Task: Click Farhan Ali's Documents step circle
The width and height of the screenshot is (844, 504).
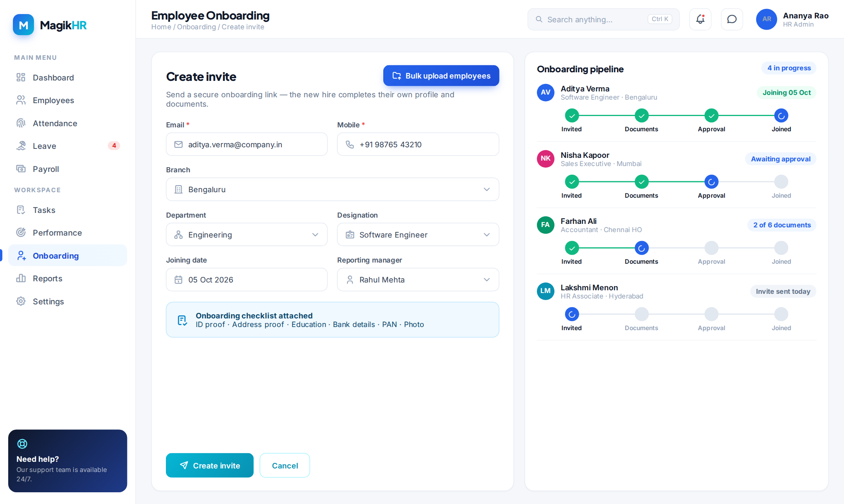Action: [642, 248]
